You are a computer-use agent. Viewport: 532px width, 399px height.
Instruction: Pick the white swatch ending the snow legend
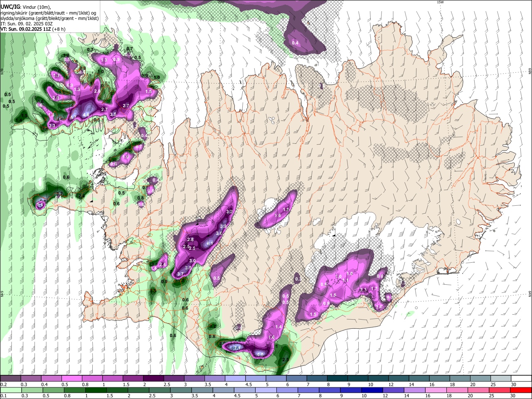(521, 379)
